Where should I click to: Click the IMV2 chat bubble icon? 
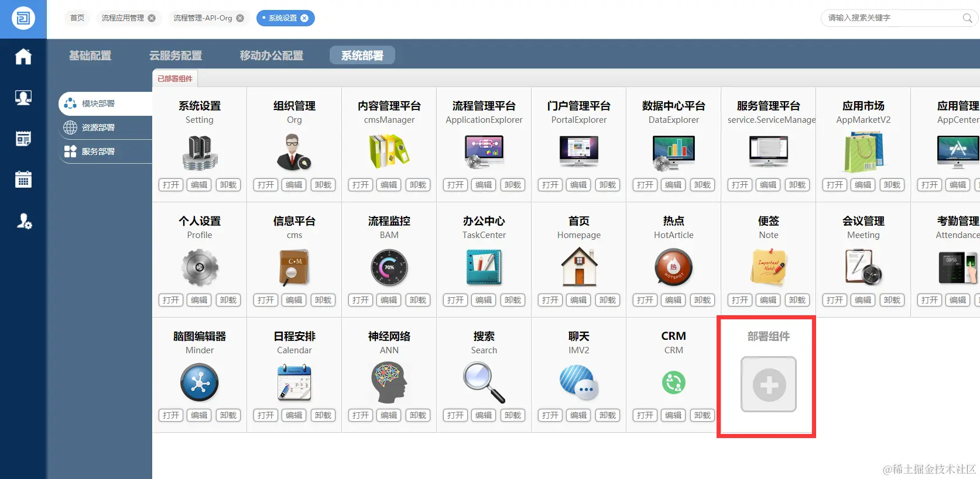tap(579, 382)
